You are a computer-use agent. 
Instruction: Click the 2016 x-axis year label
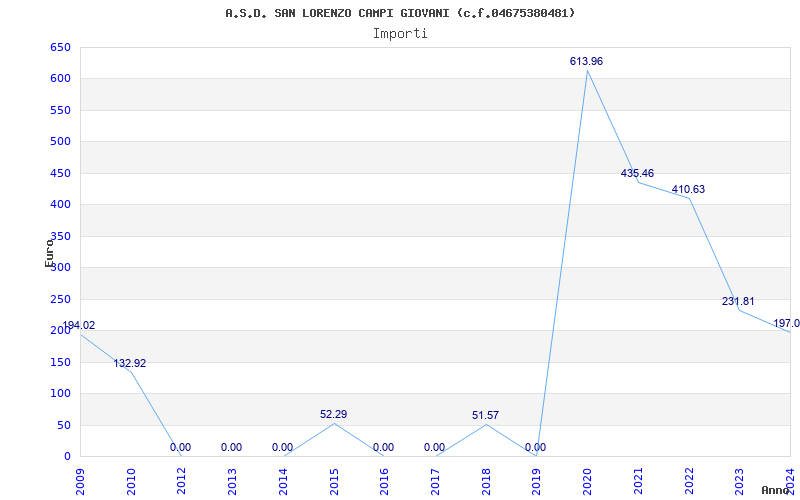click(x=384, y=482)
